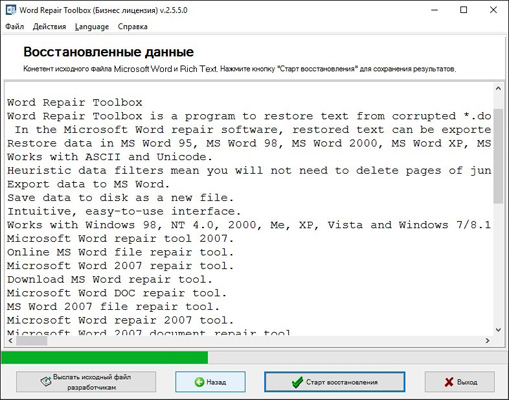
Task: Maximize the Word Repair Toolbox window
Action: (463, 10)
